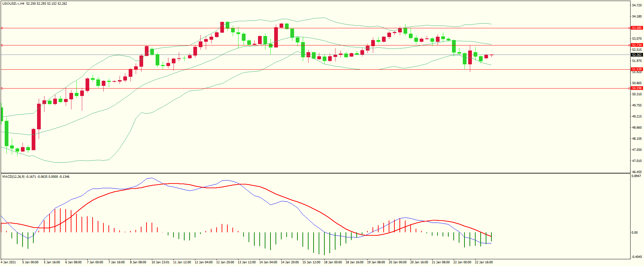
Task: Select the 50.598 red price tag
Action: tap(637, 88)
